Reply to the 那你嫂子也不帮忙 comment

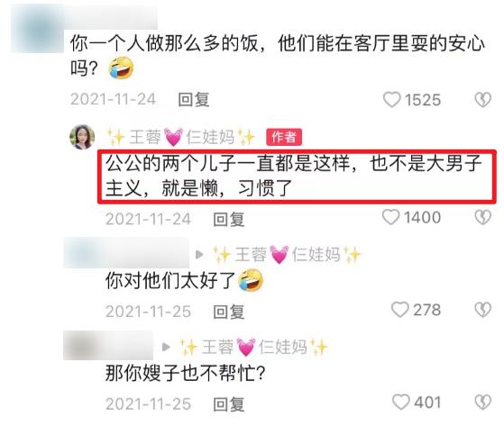click(x=229, y=404)
